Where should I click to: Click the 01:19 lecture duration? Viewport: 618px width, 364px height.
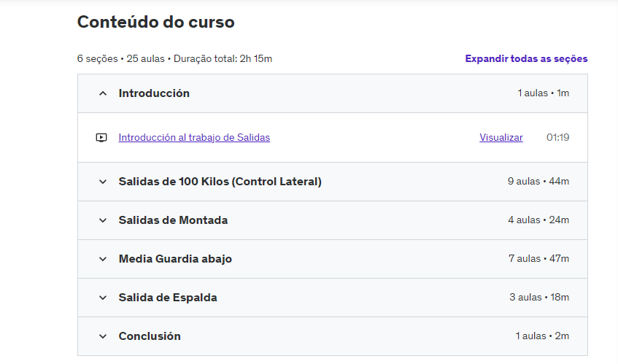click(x=557, y=137)
